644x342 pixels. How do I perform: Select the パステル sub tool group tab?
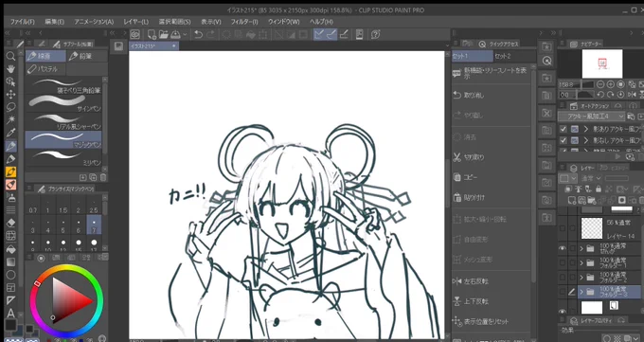[45, 69]
